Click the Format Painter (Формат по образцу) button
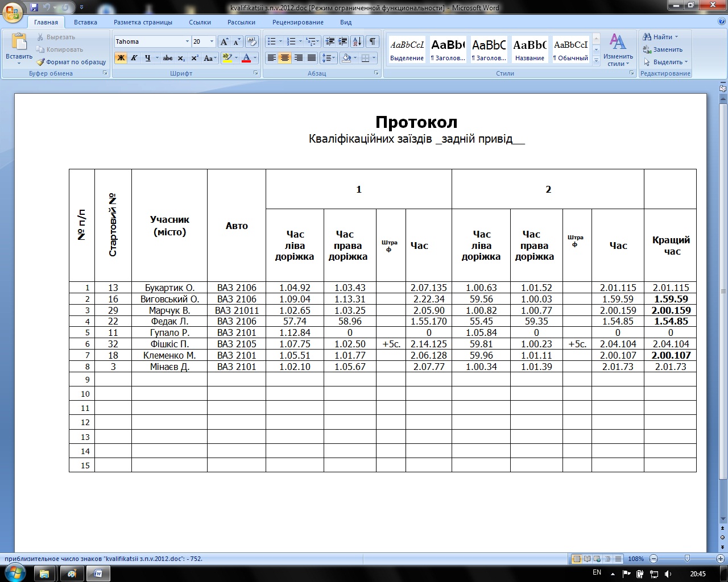Image resolution: width=728 pixels, height=582 pixels. [x=72, y=62]
